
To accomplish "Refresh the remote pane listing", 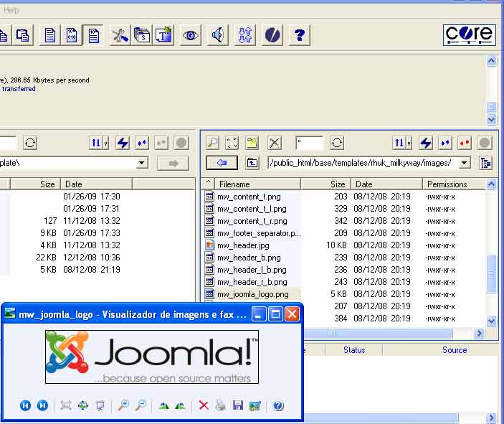I will [336, 143].
